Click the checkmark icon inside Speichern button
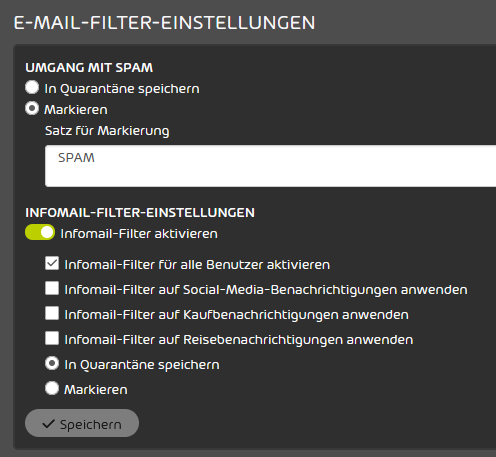This screenshot has height=457, width=496. click(48, 424)
